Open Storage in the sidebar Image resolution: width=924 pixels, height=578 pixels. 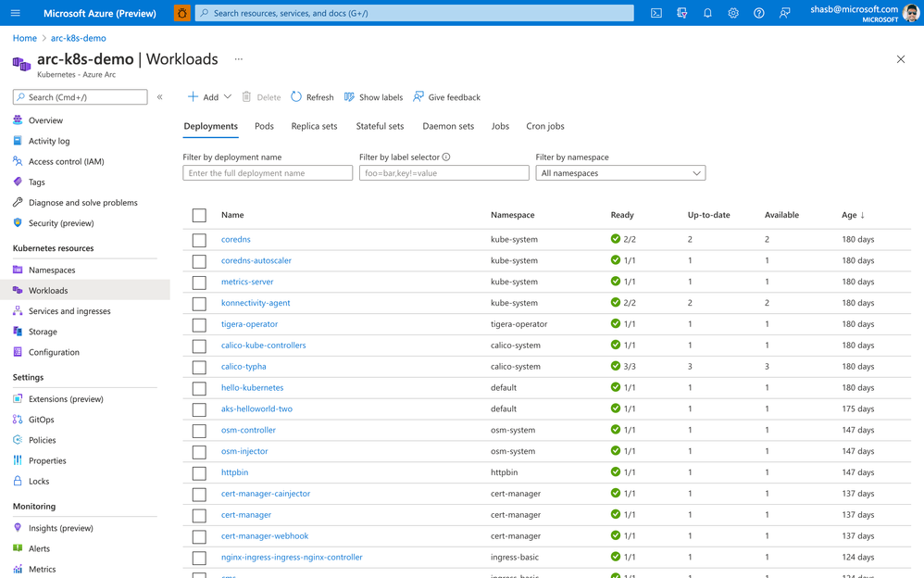pos(43,332)
